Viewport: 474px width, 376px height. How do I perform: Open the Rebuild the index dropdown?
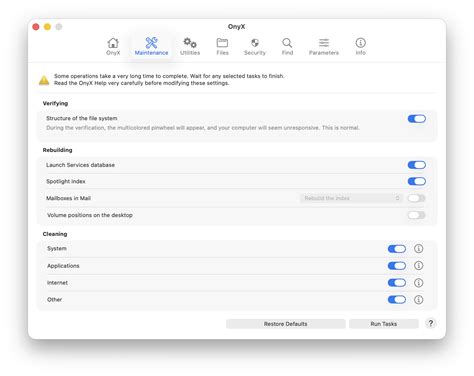[351, 198]
